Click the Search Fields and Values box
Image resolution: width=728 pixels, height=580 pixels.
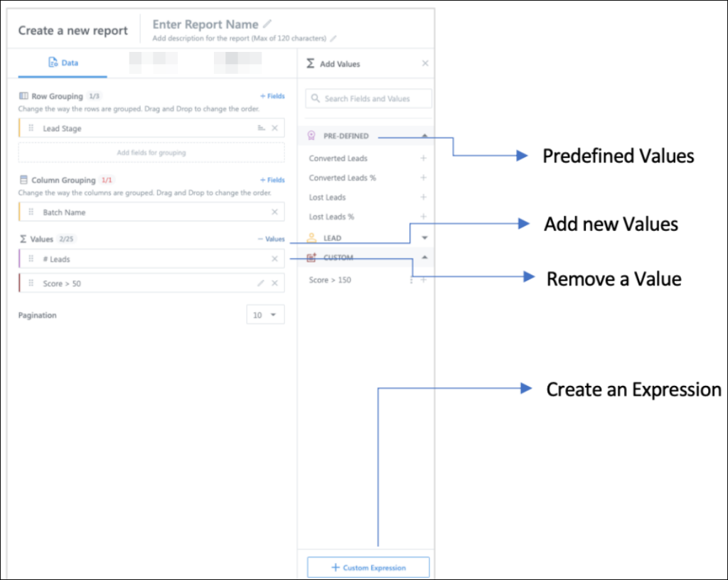pos(368,98)
